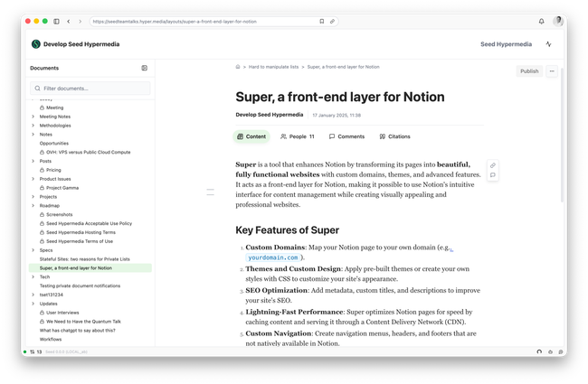
Task: Click the green status dot in the status bar
Action: tap(24, 351)
